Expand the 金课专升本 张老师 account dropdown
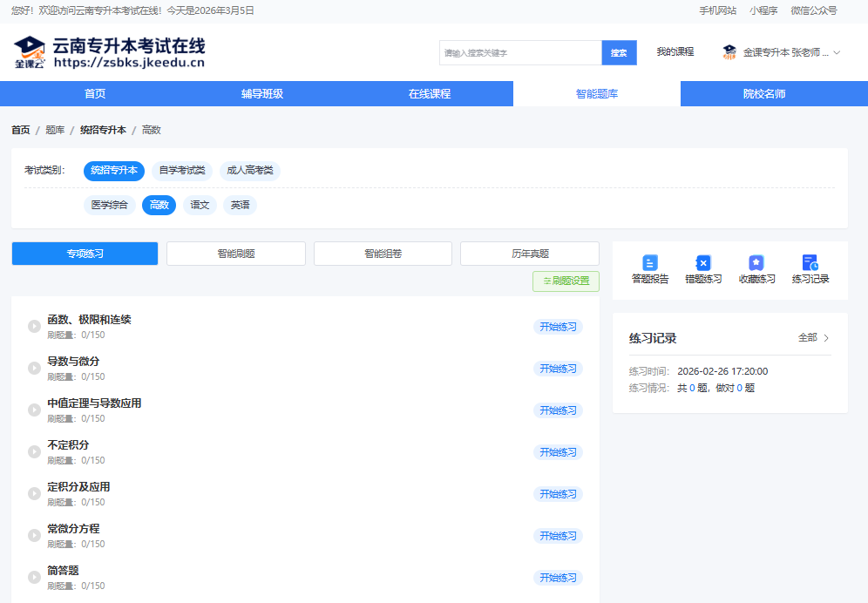The image size is (868, 603). [837, 52]
